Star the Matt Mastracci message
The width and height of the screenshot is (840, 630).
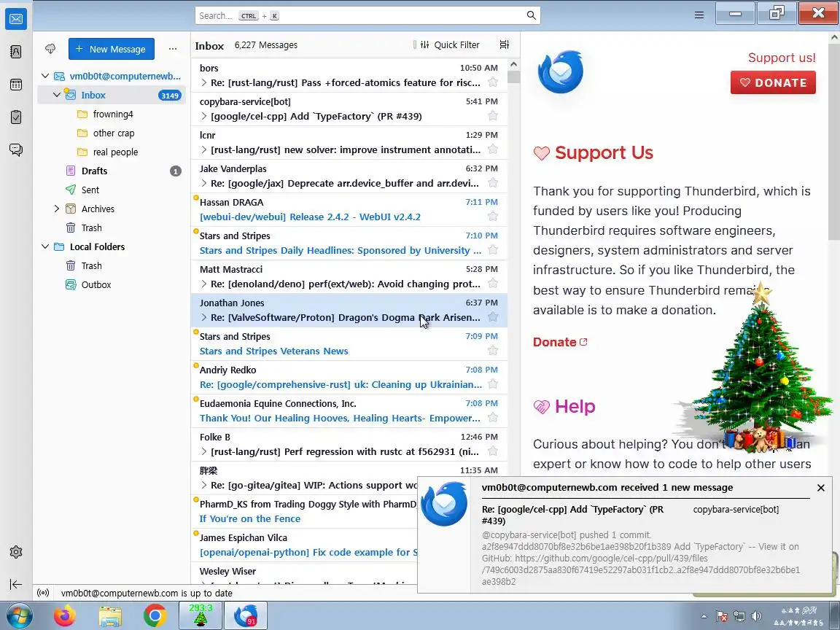click(493, 284)
